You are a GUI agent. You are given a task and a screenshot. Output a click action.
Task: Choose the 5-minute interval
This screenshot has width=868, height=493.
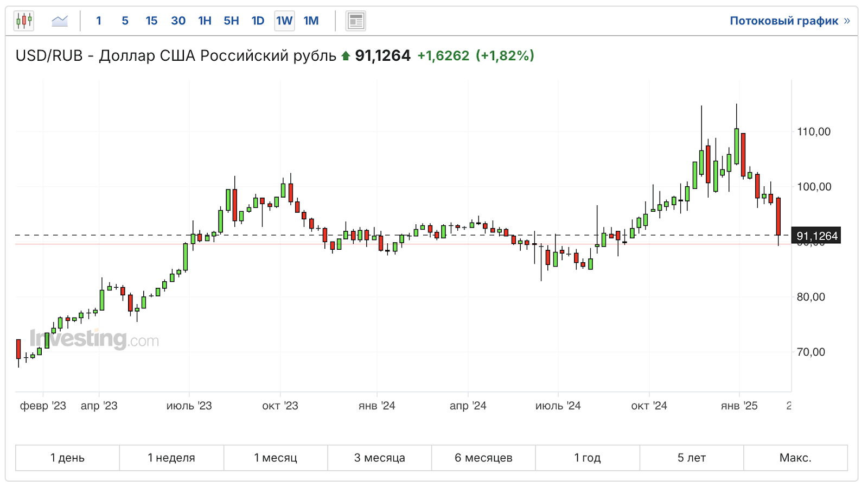point(125,21)
